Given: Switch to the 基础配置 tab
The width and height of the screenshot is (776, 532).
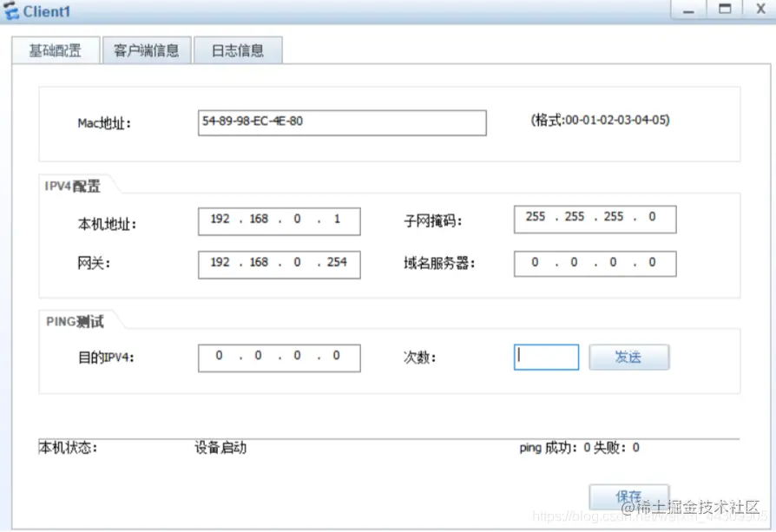Looking at the screenshot, I should [56, 50].
